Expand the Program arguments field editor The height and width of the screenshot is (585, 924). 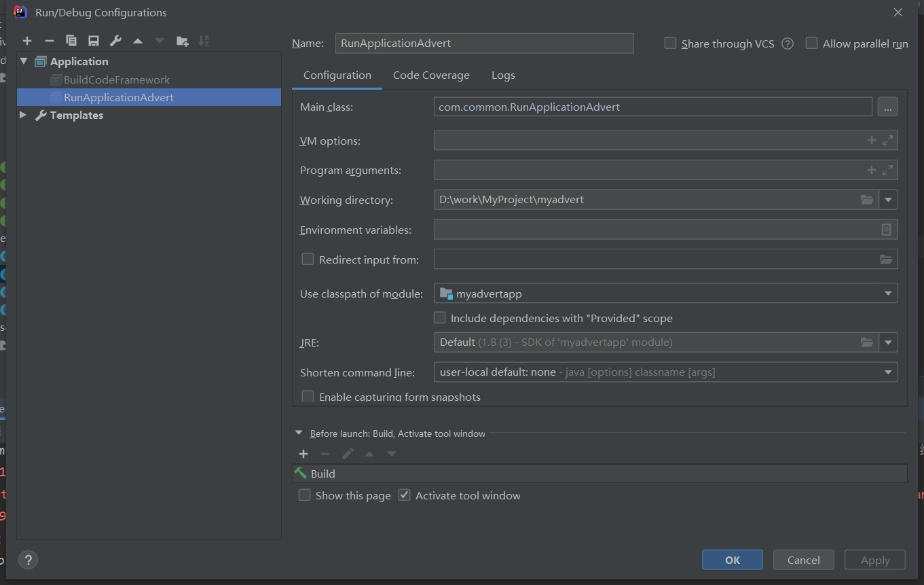(x=887, y=170)
